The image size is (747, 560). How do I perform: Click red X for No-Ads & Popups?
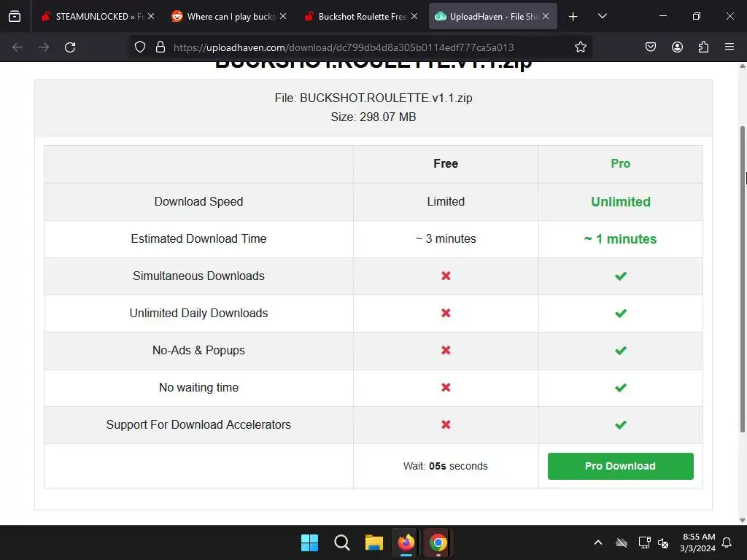coord(446,350)
